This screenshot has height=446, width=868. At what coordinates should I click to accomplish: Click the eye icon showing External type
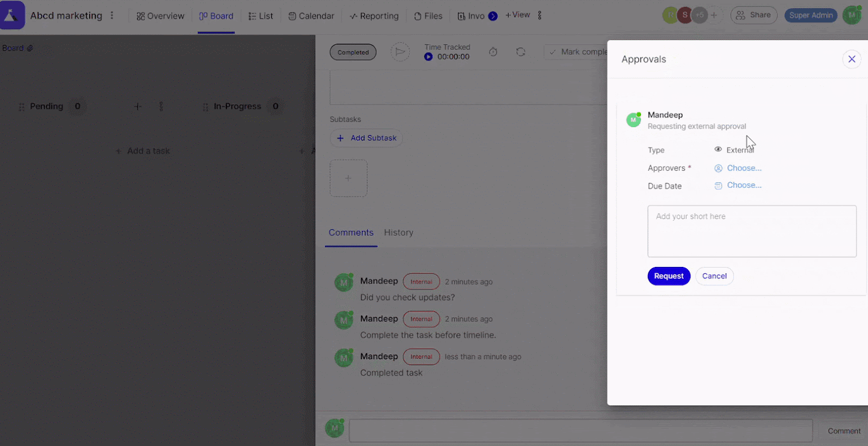[718, 149]
